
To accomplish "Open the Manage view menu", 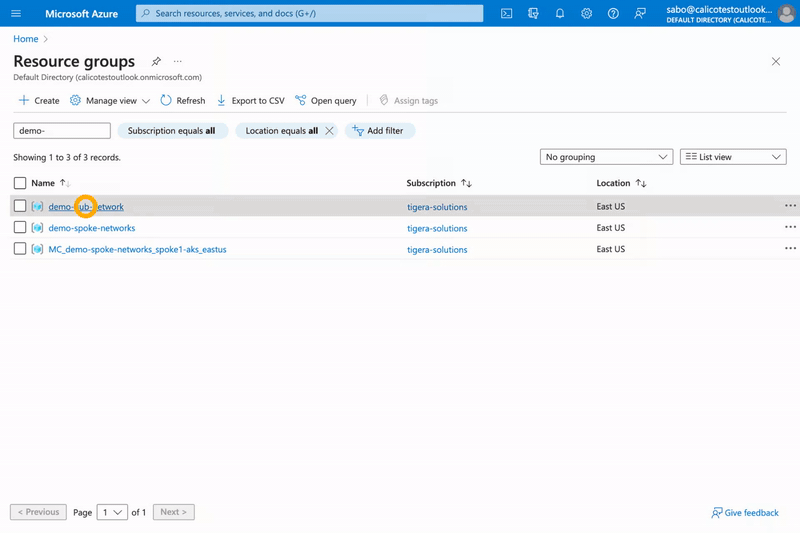I will (x=110, y=100).
